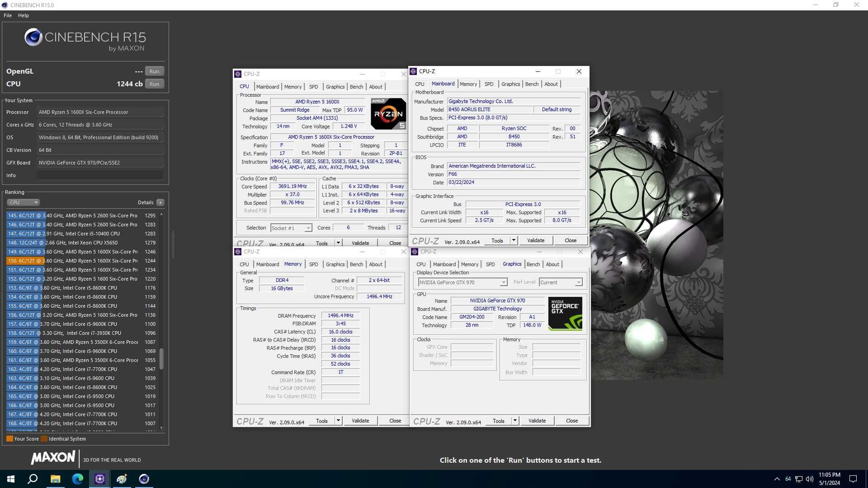Show hidden tray icons chevron
Screen dimensions: 868x488
click(x=777, y=479)
